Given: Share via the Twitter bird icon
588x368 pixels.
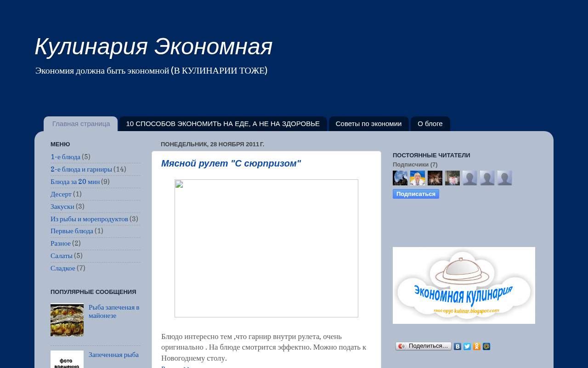Looking at the screenshot, I should [467, 346].
